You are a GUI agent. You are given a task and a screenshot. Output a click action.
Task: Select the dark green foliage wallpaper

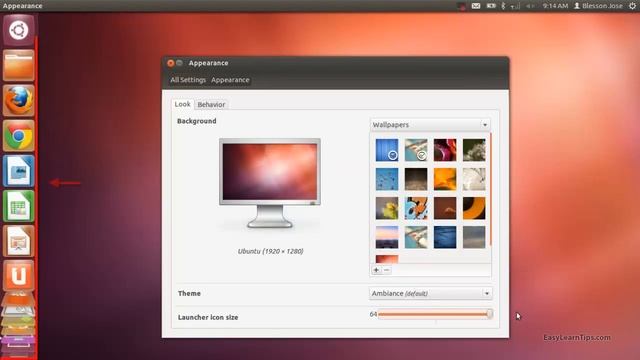coord(474,150)
